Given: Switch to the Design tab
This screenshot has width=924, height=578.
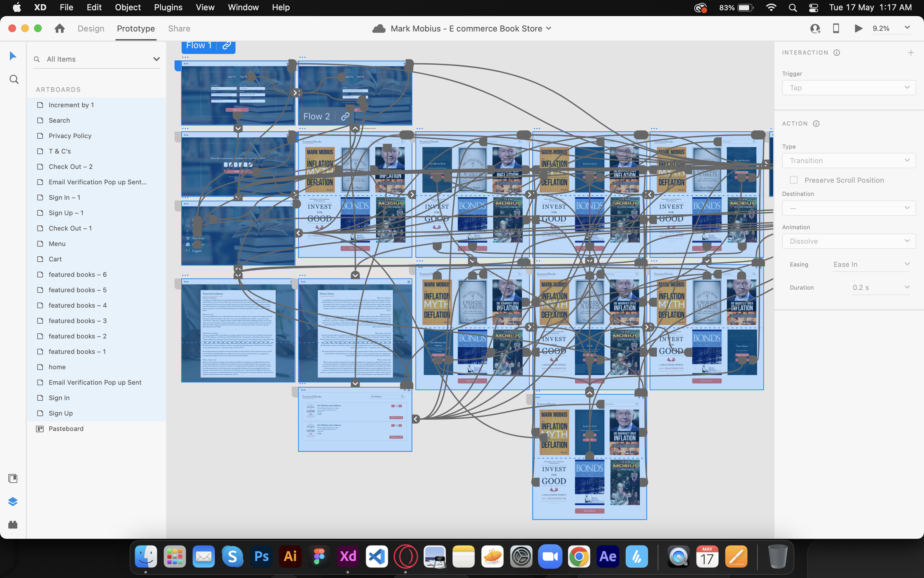Looking at the screenshot, I should click(91, 29).
